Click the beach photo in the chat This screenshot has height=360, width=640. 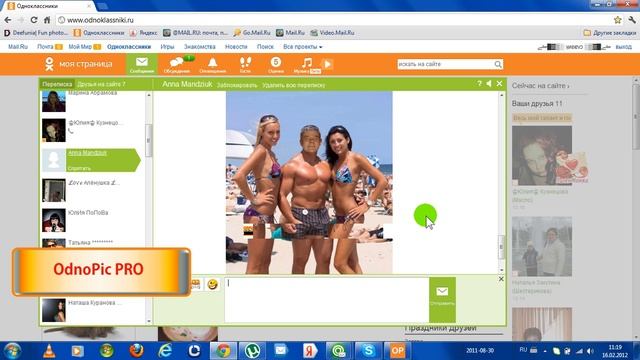coord(309,182)
